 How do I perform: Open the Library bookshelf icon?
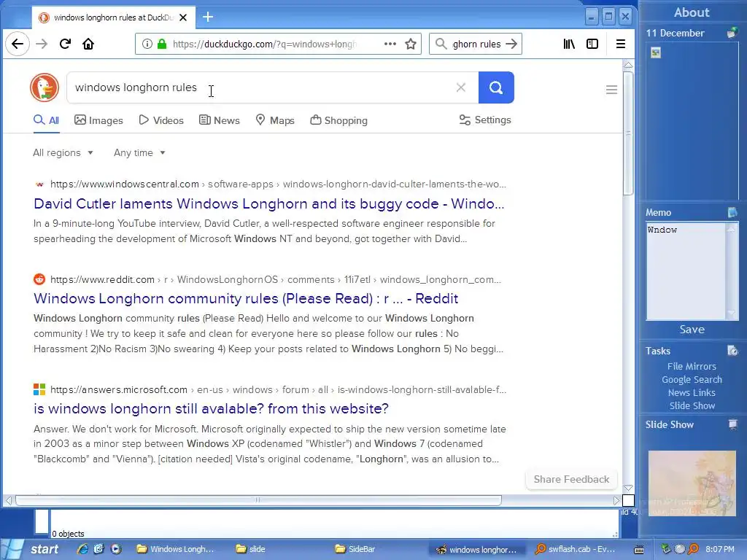(569, 44)
